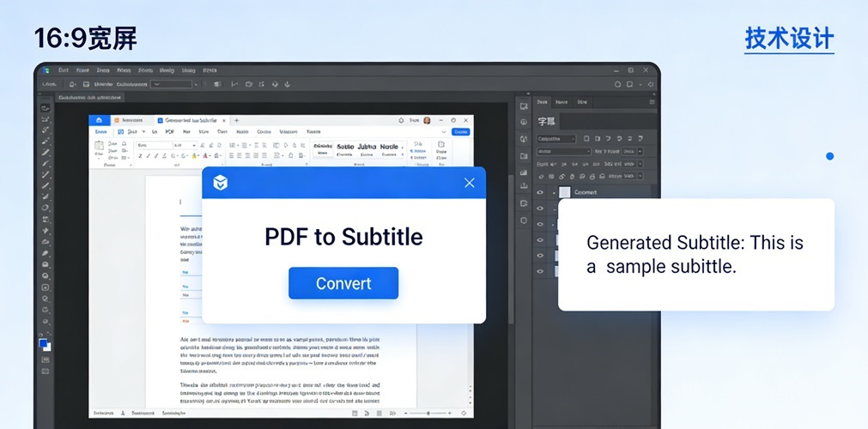This screenshot has height=429, width=868.
Task: Open the font size dropdown in ribbon
Action: (x=183, y=146)
